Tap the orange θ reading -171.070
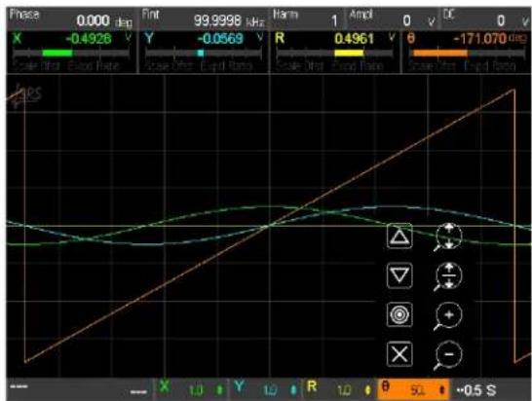The height and width of the screenshot is (401, 532). (x=479, y=39)
